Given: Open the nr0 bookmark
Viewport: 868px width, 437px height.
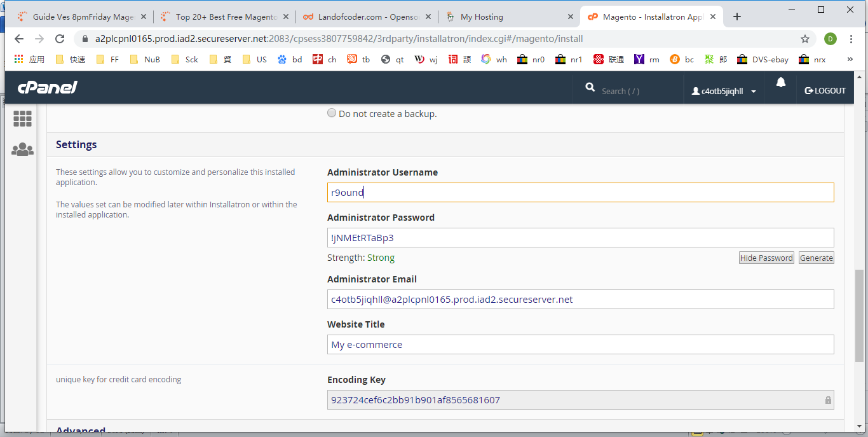Looking at the screenshot, I should (531, 59).
